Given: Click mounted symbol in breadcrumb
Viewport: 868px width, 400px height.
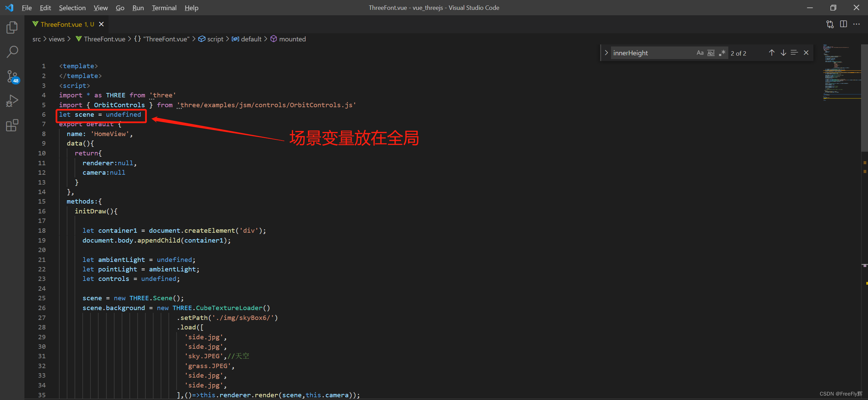Looking at the screenshot, I should coord(288,39).
